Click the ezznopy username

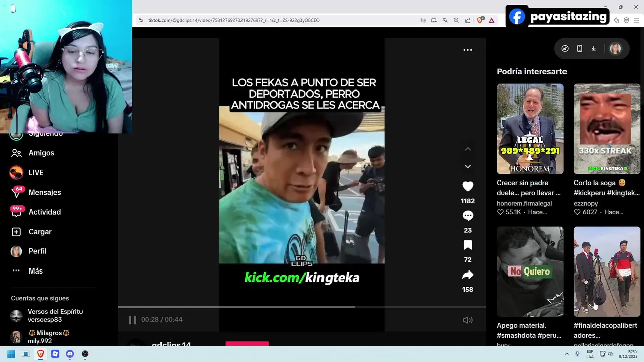pyautogui.click(x=586, y=203)
